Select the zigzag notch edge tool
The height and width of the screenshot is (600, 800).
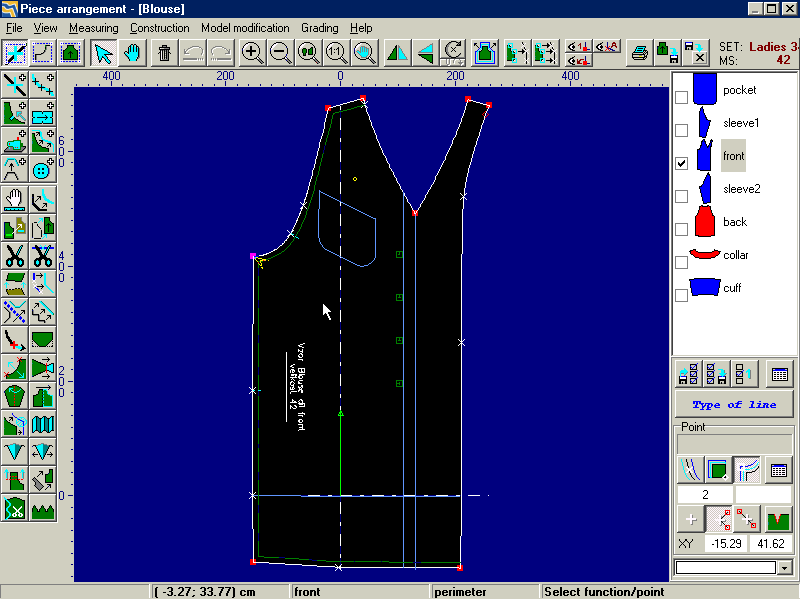point(43,509)
